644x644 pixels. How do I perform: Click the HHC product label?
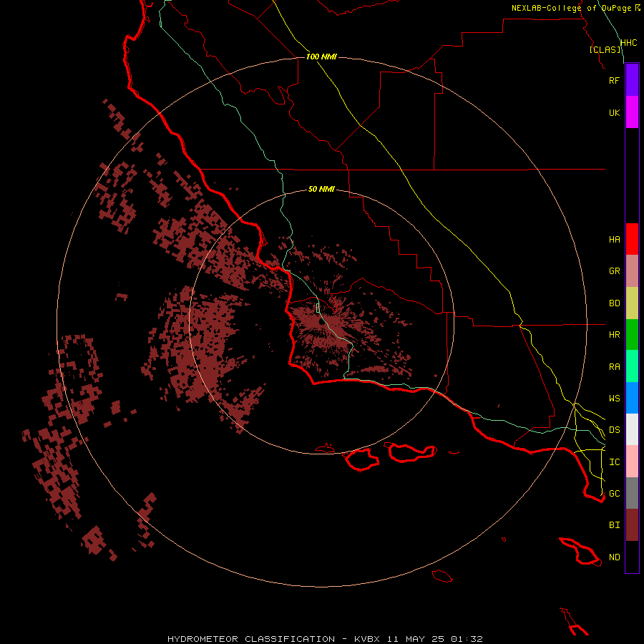coord(628,43)
